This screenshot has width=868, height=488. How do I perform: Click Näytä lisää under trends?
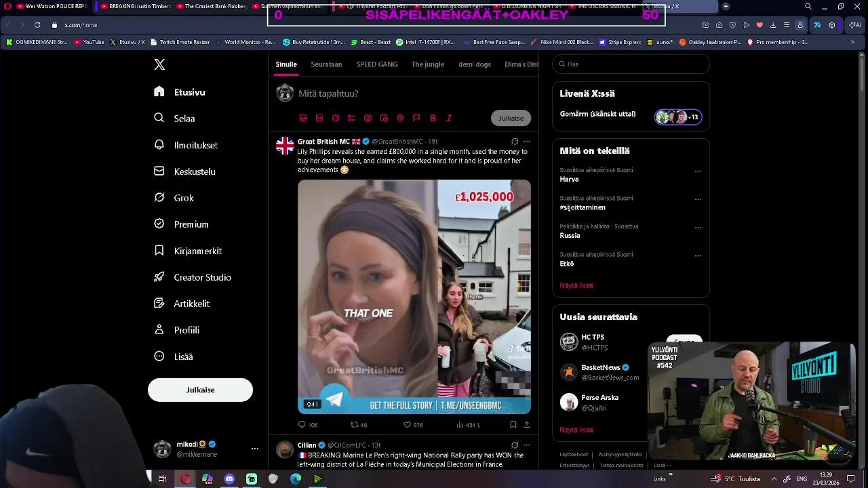pyautogui.click(x=576, y=285)
